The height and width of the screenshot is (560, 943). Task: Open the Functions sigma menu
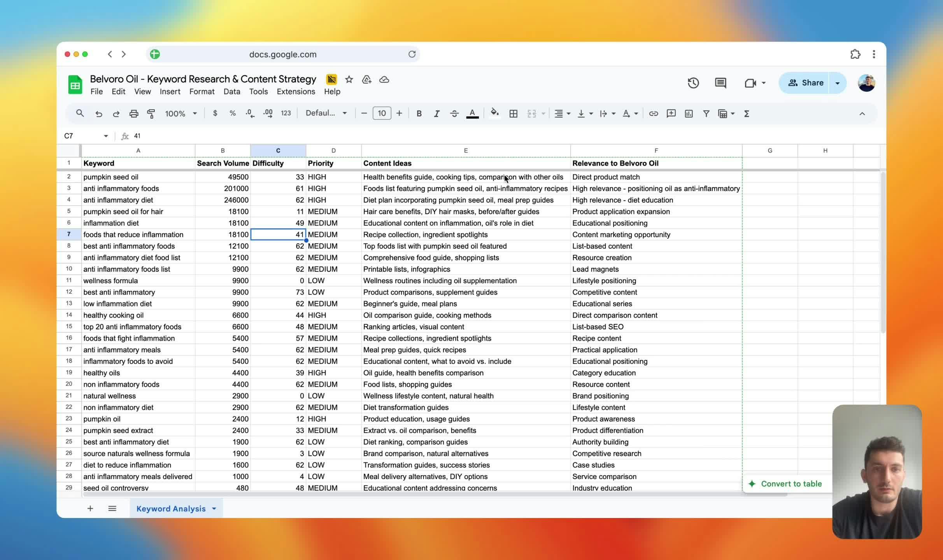pyautogui.click(x=747, y=114)
